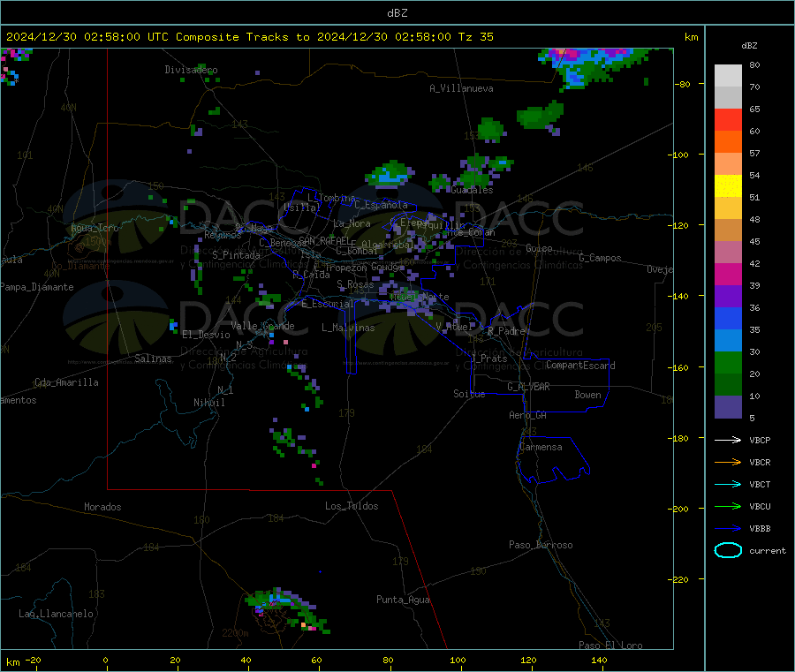Click the 'Soitue' map label

click(x=469, y=394)
